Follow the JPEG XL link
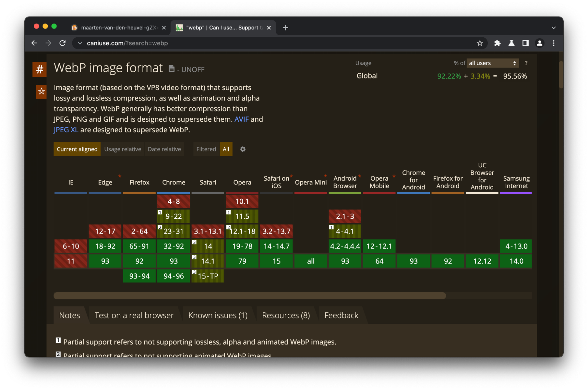 (66, 130)
